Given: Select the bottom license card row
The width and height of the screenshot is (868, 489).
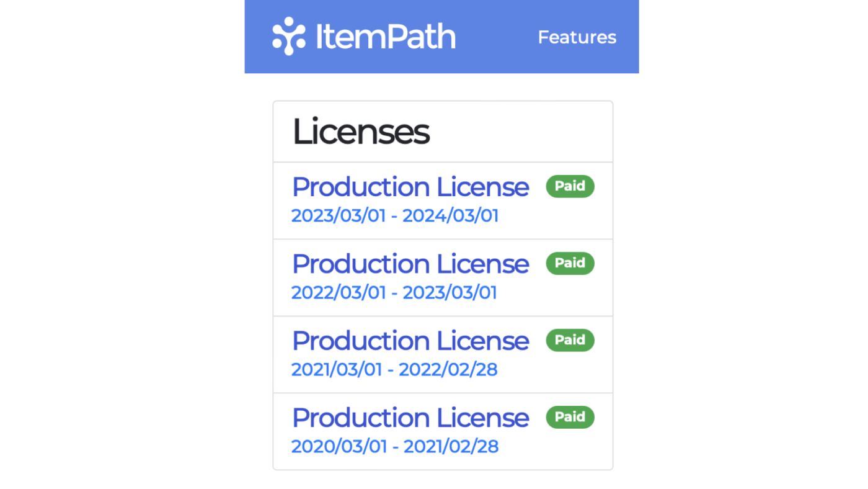Looking at the screenshot, I should [442, 431].
